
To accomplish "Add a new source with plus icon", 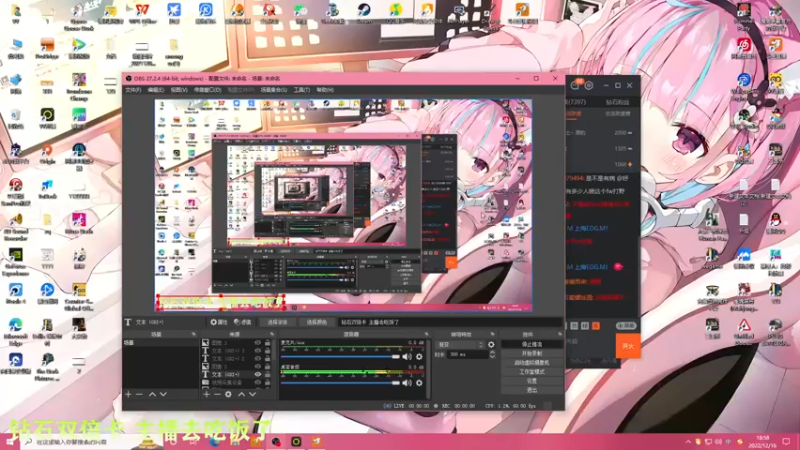I will tap(206, 394).
